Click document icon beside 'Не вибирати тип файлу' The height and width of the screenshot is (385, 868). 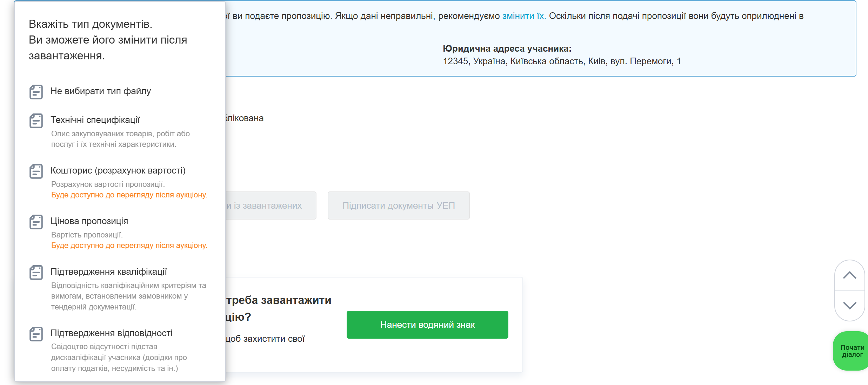pyautogui.click(x=36, y=92)
